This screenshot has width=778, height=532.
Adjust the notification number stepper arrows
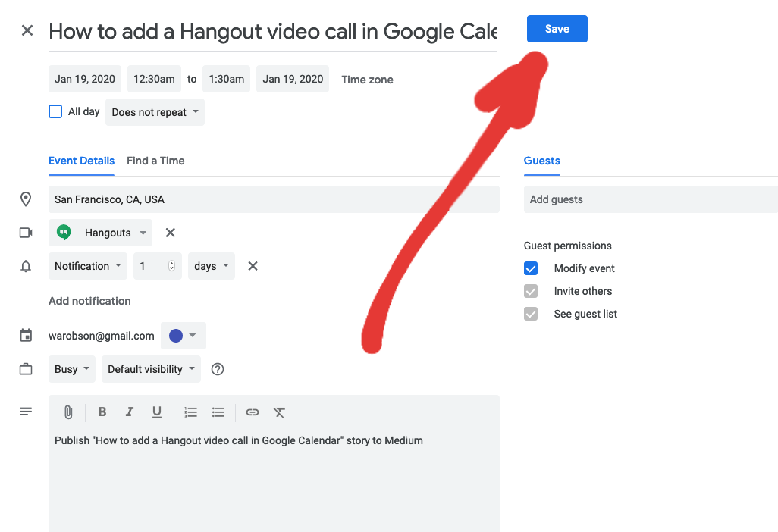pos(171,266)
